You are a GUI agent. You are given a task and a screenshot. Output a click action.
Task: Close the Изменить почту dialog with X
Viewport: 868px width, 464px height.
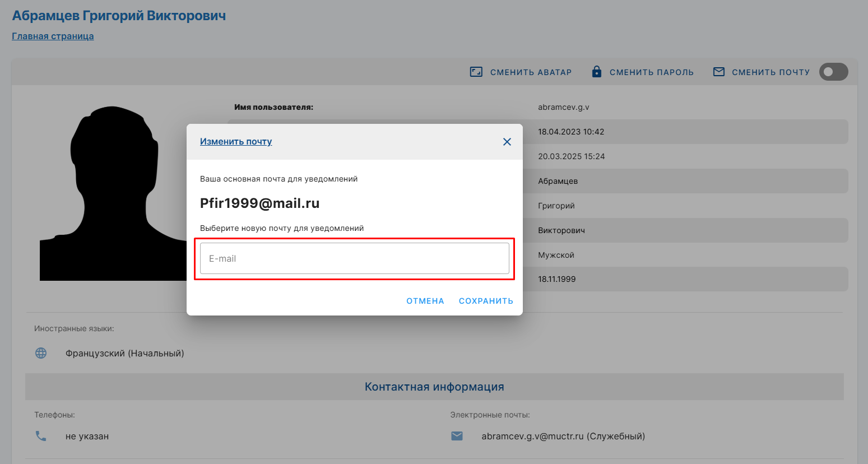tap(507, 142)
